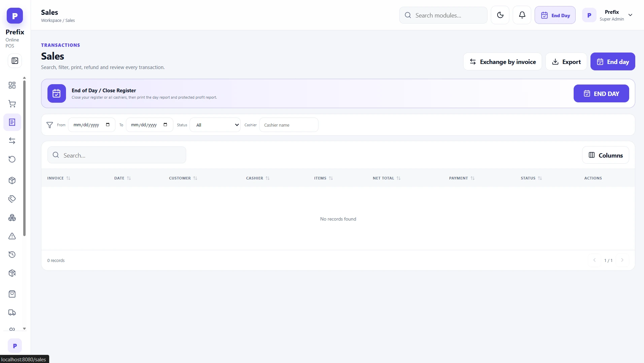The height and width of the screenshot is (363, 644).
Task: Collapse the sidebar with panel icon
Action: [x=15, y=61]
